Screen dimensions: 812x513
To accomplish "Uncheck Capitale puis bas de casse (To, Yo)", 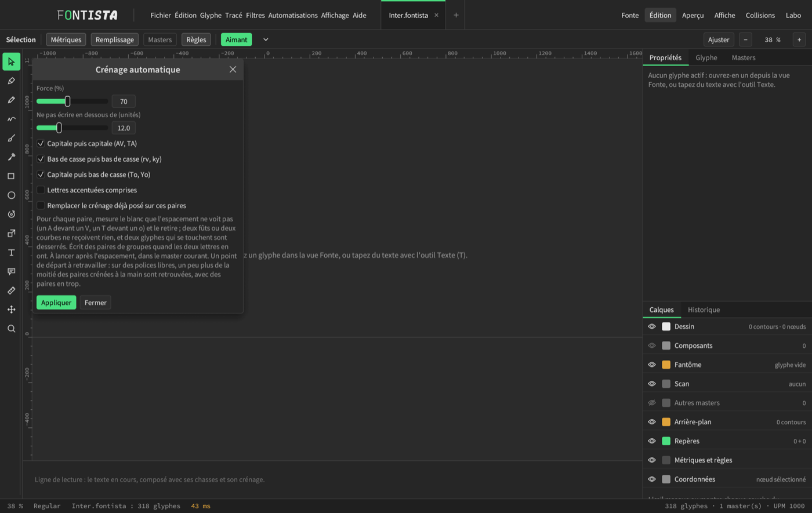I will (41, 174).
